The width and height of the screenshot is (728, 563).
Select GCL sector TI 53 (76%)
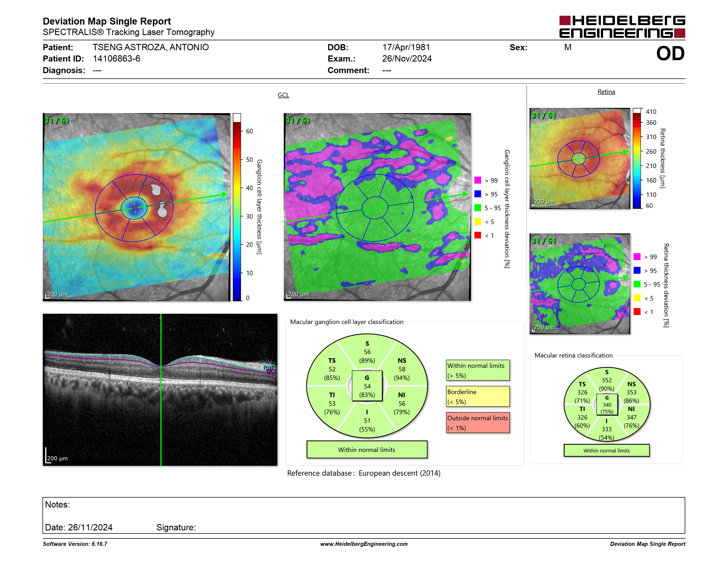[x=332, y=403]
